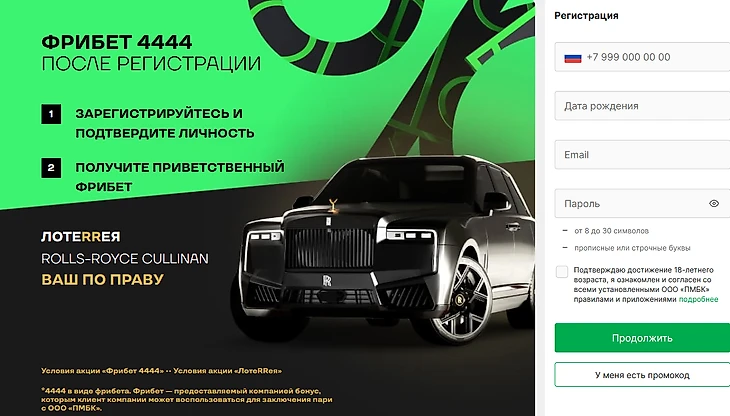730x416 pixels.
Task: Tick the 18+ age confirmation checkbox
Action: pyautogui.click(x=562, y=272)
